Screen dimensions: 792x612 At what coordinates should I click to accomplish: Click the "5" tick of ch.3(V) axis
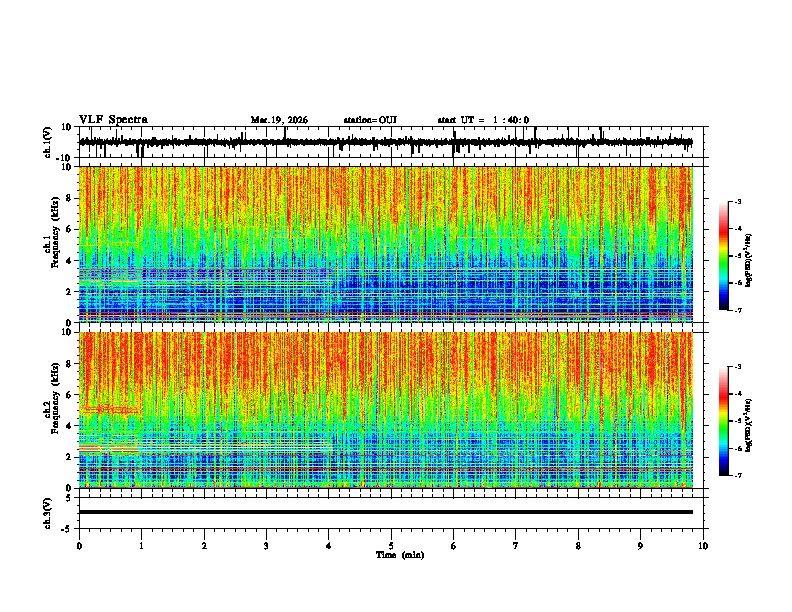(x=70, y=497)
